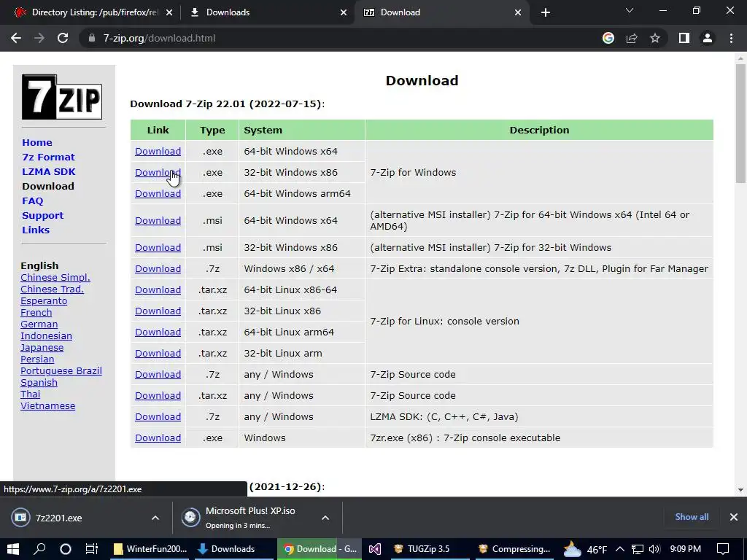Open the LZMA SDK page
Image resolution: width=747 pixels, height=560 pixels.
click(x=49, y=171)
